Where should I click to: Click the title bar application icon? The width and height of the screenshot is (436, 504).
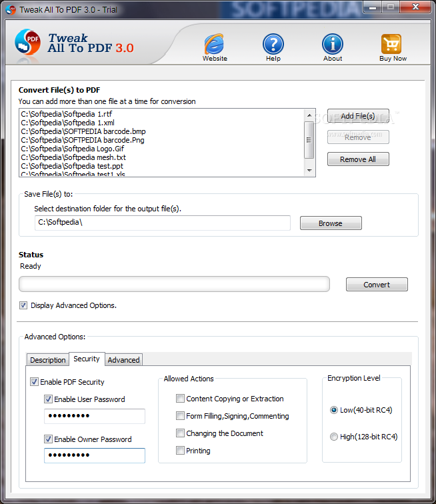coord(11,9)
